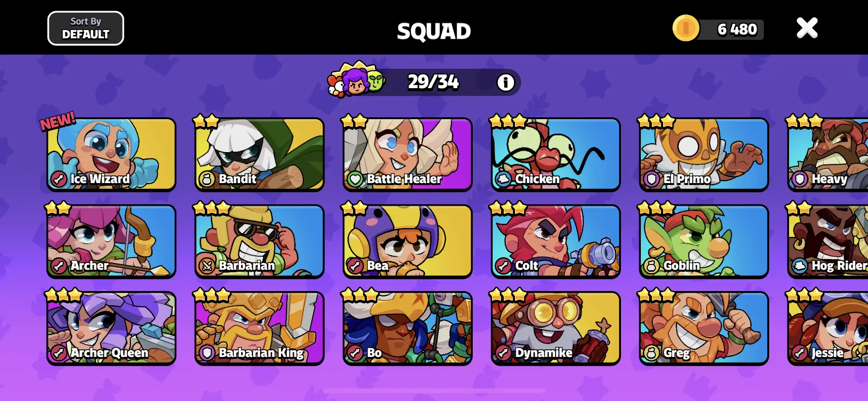868x401 pixels.
Task: Select the Colt character card
Action: coord(556,241)
